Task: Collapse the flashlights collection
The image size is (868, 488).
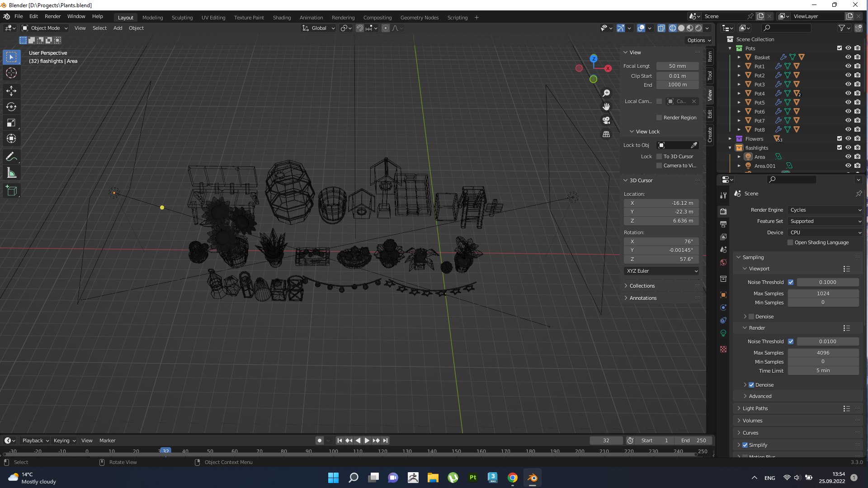Action: point(730,148)
